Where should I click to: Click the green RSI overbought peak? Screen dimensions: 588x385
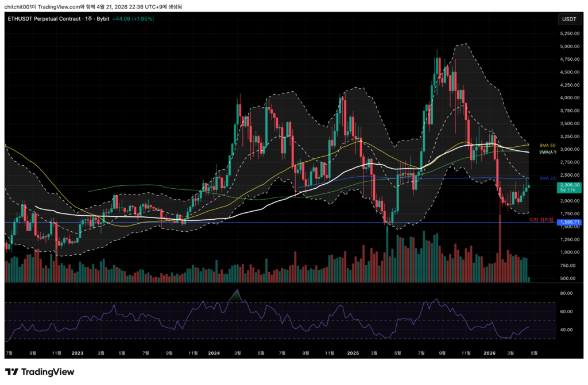point(234,296)
